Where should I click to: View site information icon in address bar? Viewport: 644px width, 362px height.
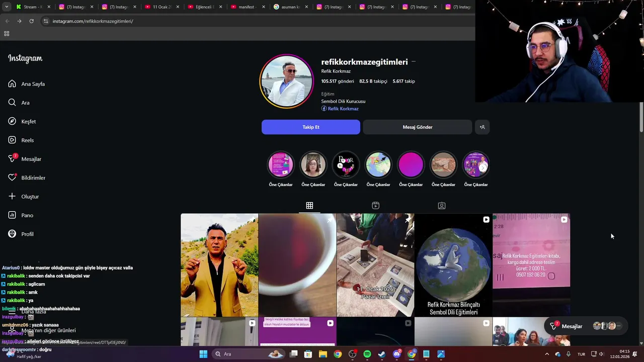point(46,21)
